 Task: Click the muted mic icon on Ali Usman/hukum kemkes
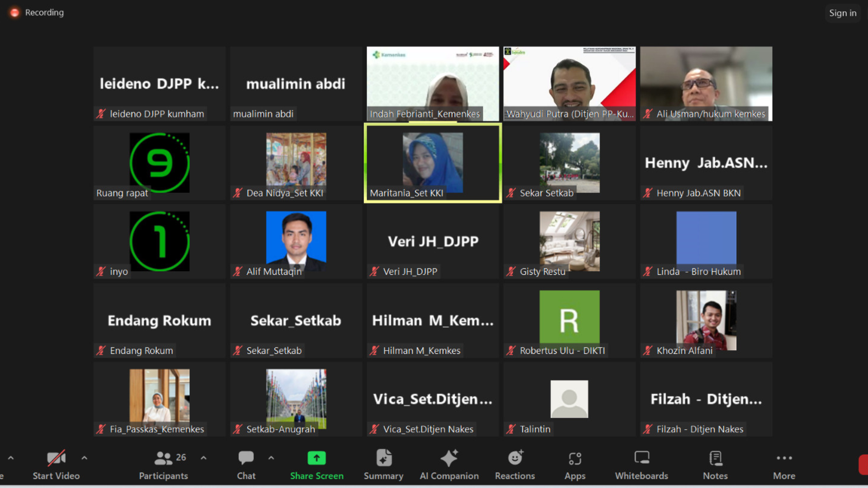(648, 114)
